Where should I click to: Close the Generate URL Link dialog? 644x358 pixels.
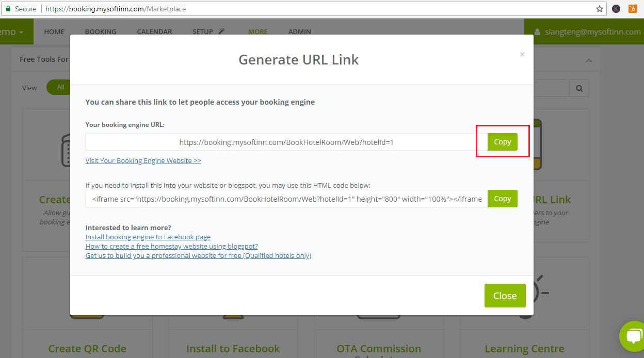[504, 296]
